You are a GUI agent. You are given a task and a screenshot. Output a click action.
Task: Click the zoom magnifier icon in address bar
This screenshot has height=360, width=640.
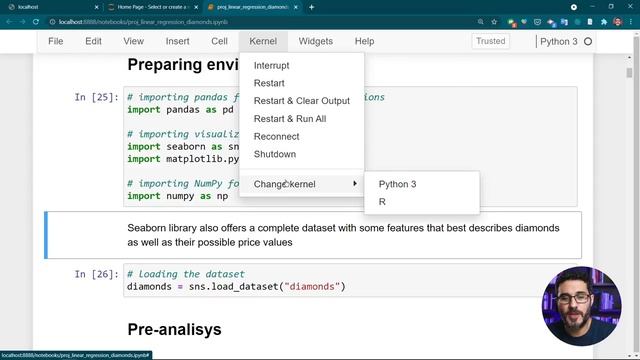[x=480, y=22]
